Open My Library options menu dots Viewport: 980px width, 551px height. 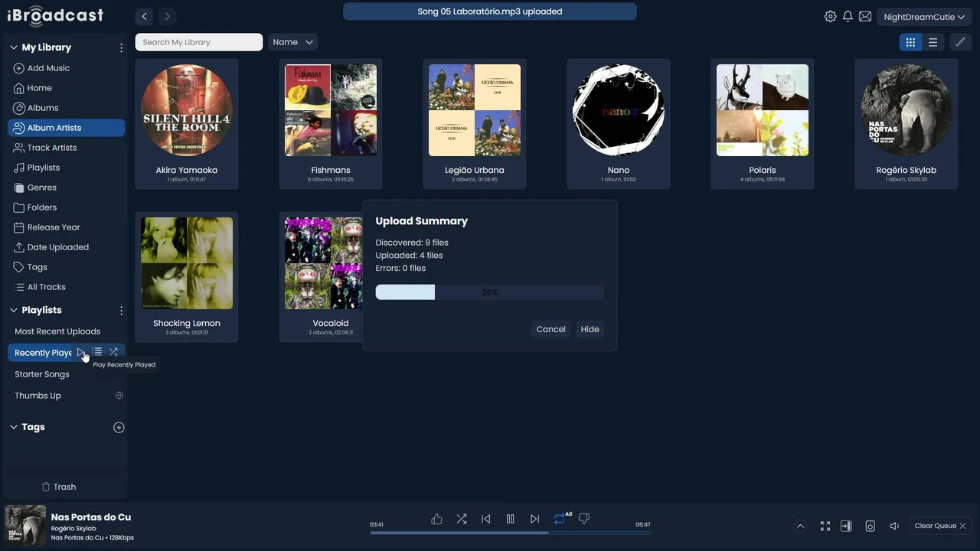click(x=121, y=47)
